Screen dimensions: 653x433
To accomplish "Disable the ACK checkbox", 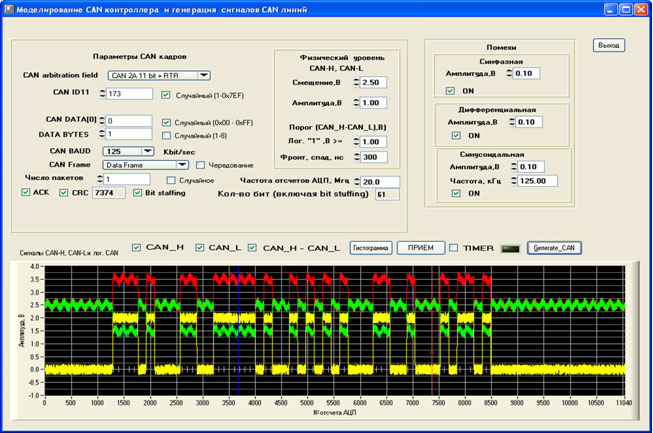I will pos(26,192).
